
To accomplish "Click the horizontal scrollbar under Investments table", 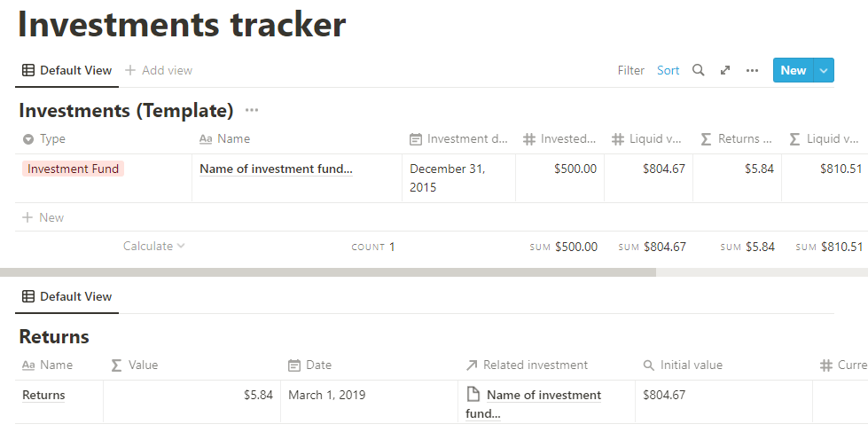I will pyautogui.click(x=328, y=272).
